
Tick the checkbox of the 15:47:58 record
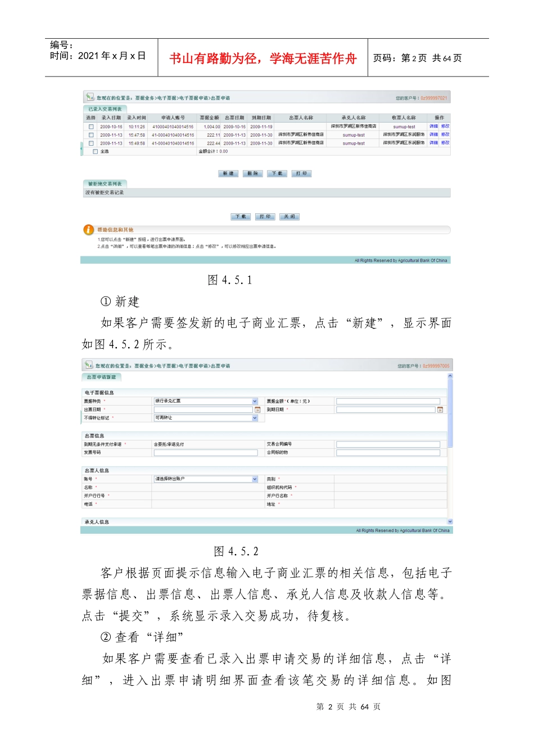pyautogui.click(x=91, y=135)
